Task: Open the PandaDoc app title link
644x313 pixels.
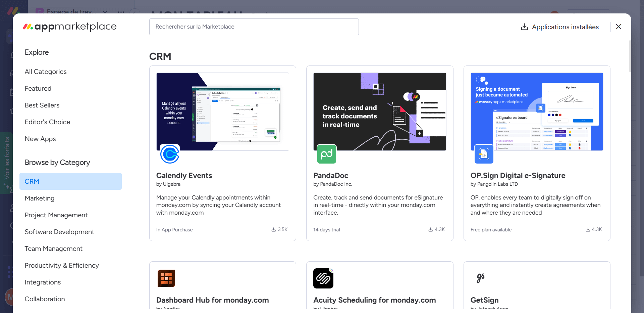Action: tap(331, 175)
